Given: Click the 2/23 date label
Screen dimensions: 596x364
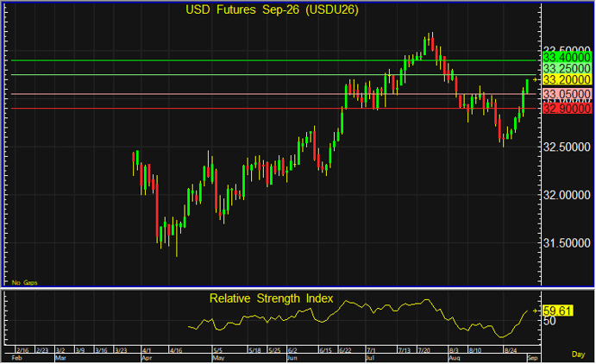Looking at the screenshot, I should pos(42,350).
